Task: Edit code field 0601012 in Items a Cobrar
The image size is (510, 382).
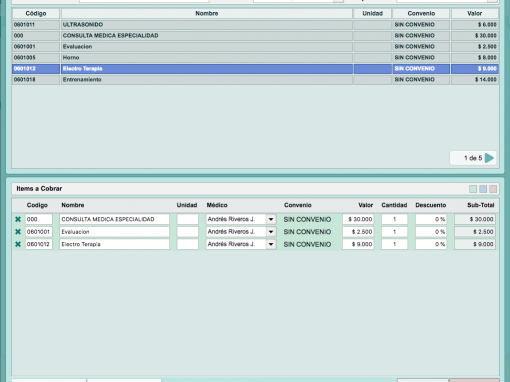Action: pos(39,244)
